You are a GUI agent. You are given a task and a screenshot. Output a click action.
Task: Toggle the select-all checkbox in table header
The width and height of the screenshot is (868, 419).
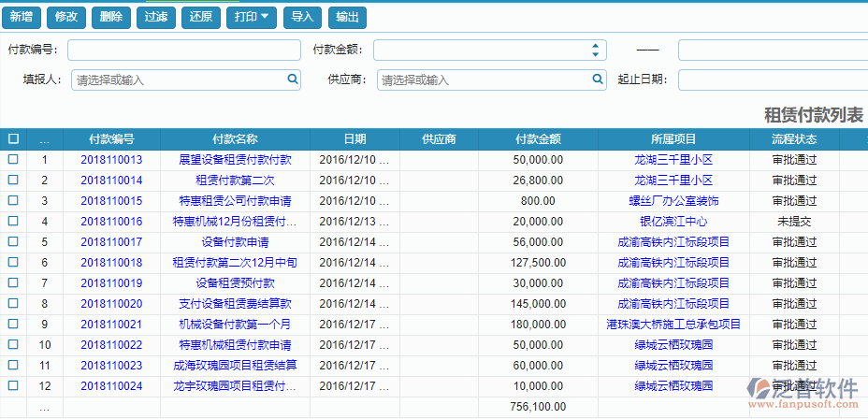[13, 138]
